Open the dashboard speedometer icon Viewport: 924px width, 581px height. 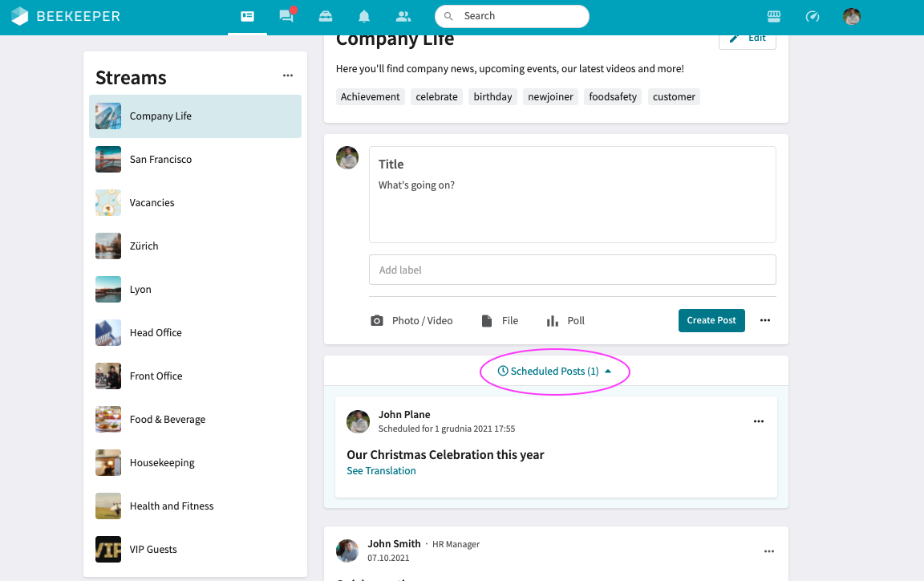pyautogui.click(x=813, y=16)
